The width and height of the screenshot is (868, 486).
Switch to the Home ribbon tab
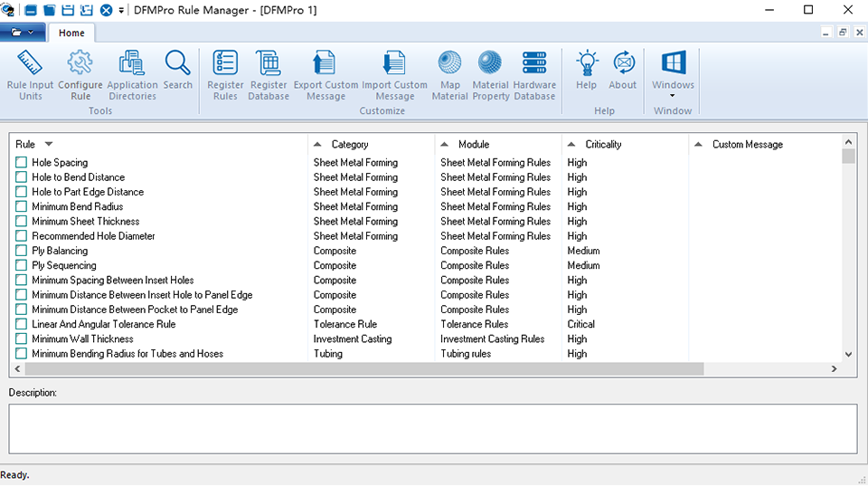[71, 33]
